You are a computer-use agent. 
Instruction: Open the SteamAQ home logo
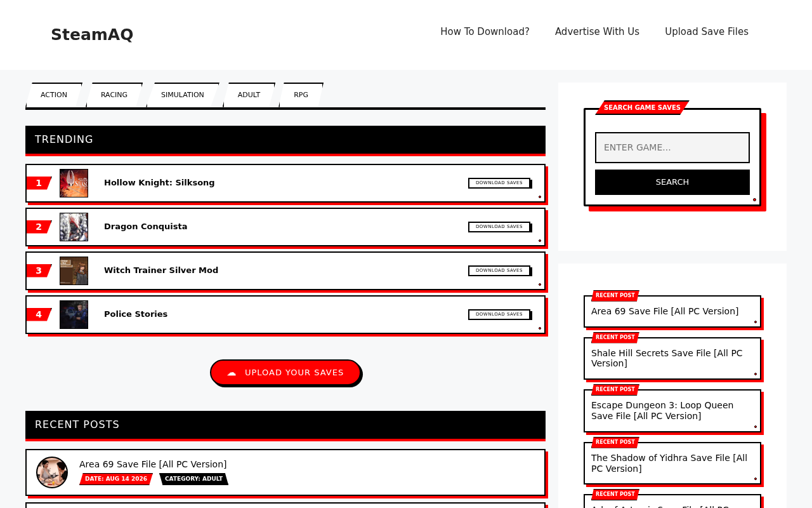pos(92,35)
